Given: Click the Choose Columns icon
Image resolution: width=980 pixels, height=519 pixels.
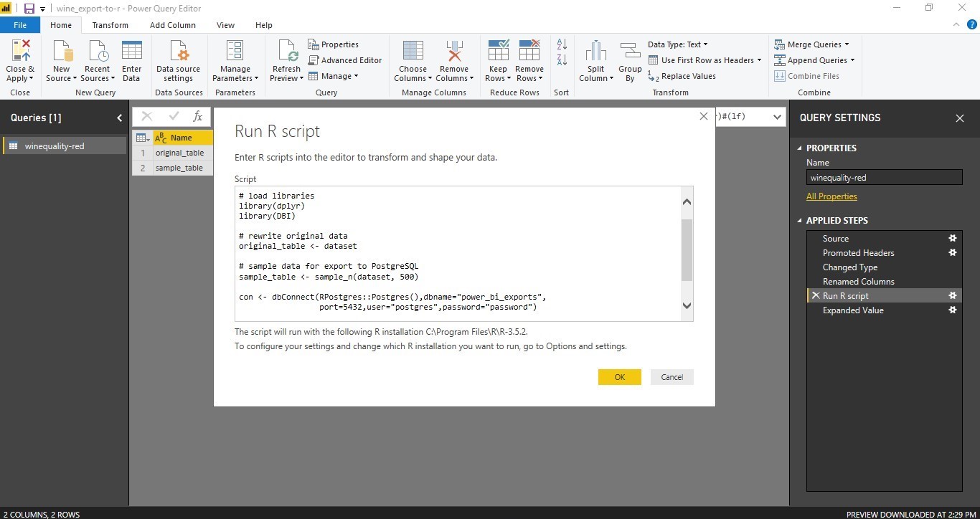Looking at the screenshot, I should (413, 52).
